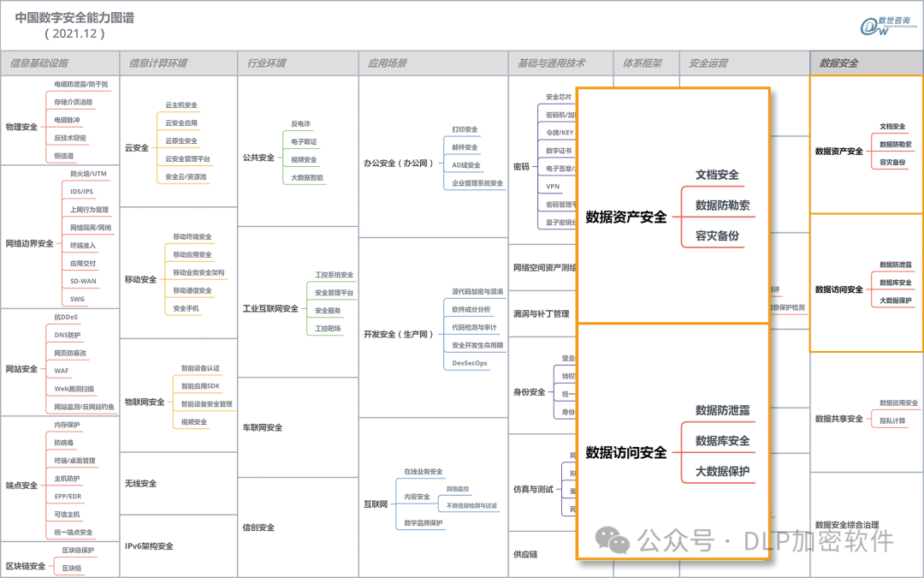Click the 安全手机 leaf
Image resolution: width=924 pixels, height=578 pixels.
[187, 308]
